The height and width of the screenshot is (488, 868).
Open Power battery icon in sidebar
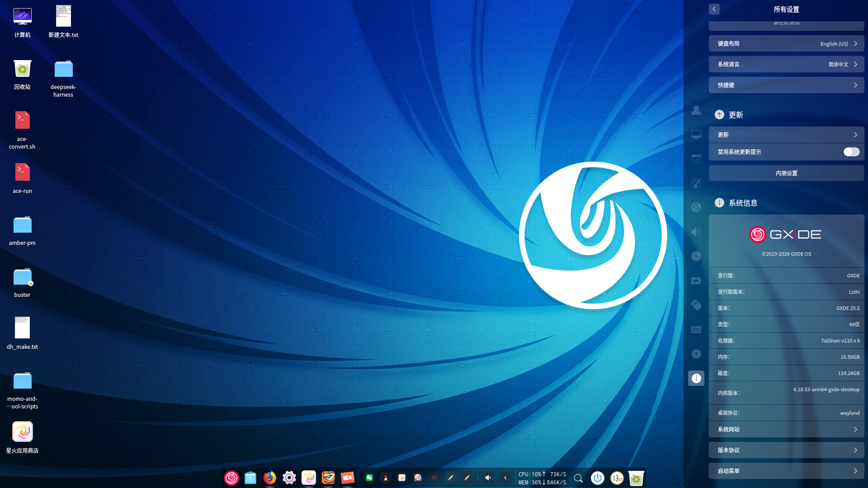tap(696, 281)
